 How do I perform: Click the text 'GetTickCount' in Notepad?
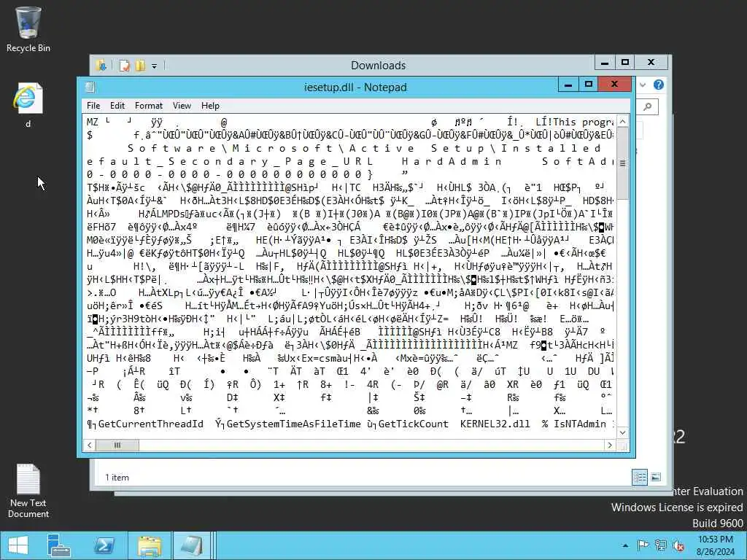tap(414, 424)
